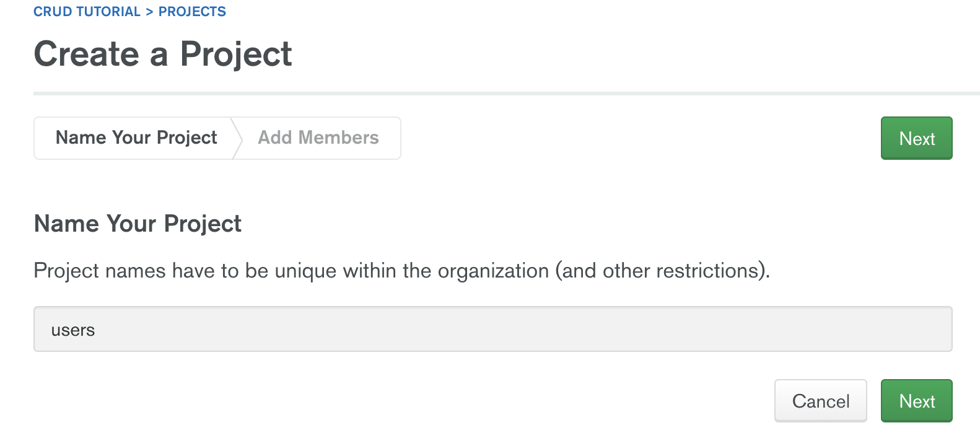The width and height of the screenshot is (980, 446).
Task: Select the Name Your Project wizard step
Action: click(136, 138)
